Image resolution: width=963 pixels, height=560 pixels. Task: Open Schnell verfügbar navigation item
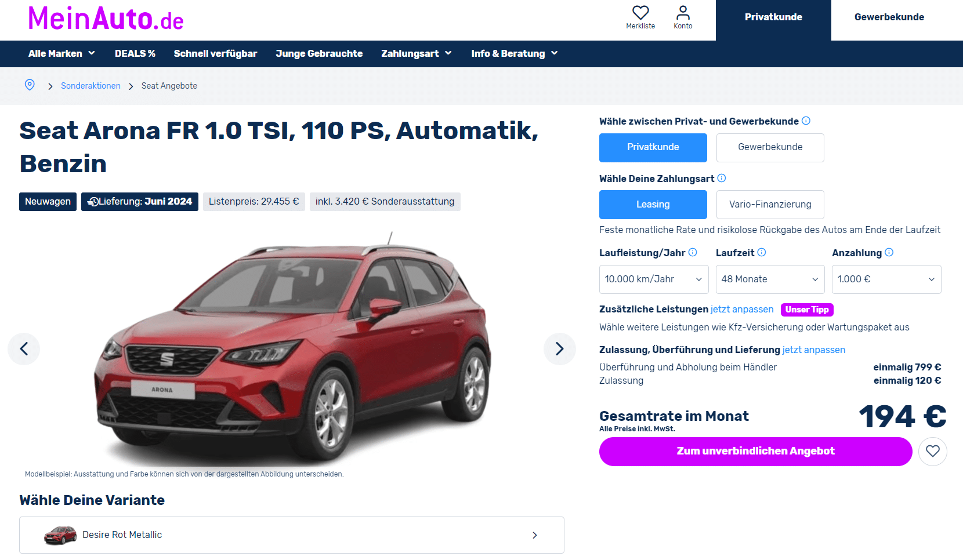[x=215, y=53]
